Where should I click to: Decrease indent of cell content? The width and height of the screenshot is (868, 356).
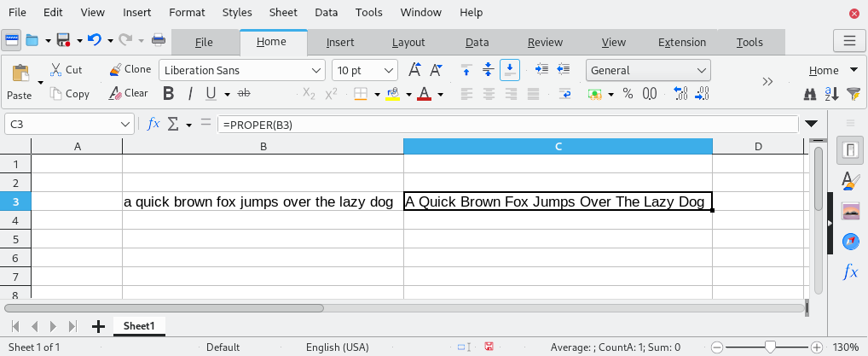click(564, 70)
